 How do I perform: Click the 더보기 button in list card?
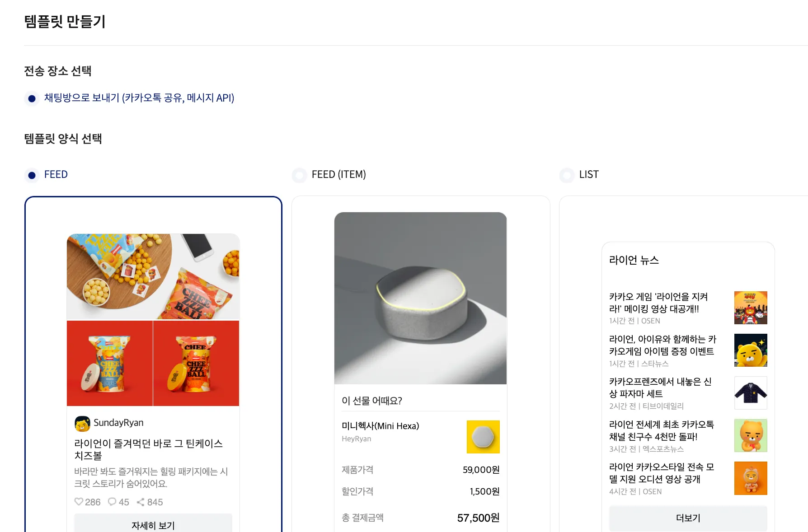pyautogui.click(x=688, y=518)
